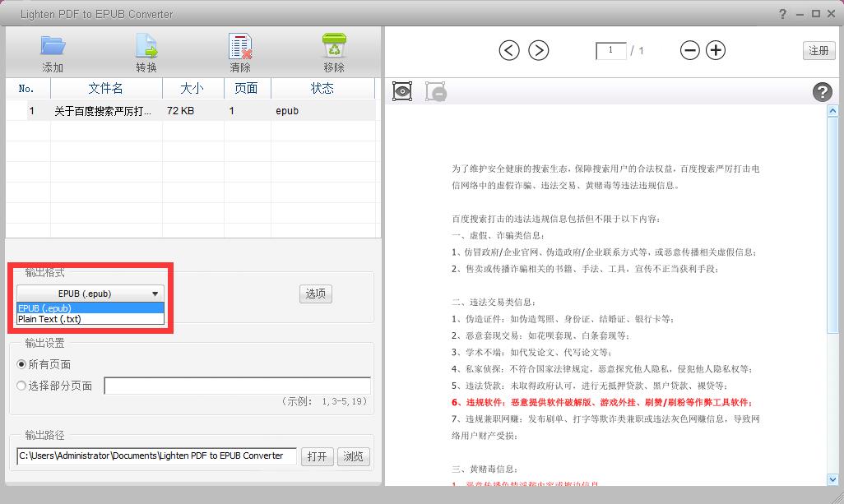The image size is (844, 504).
Task: Go to previous page with left arrow
Action: [x=509, y=50]
